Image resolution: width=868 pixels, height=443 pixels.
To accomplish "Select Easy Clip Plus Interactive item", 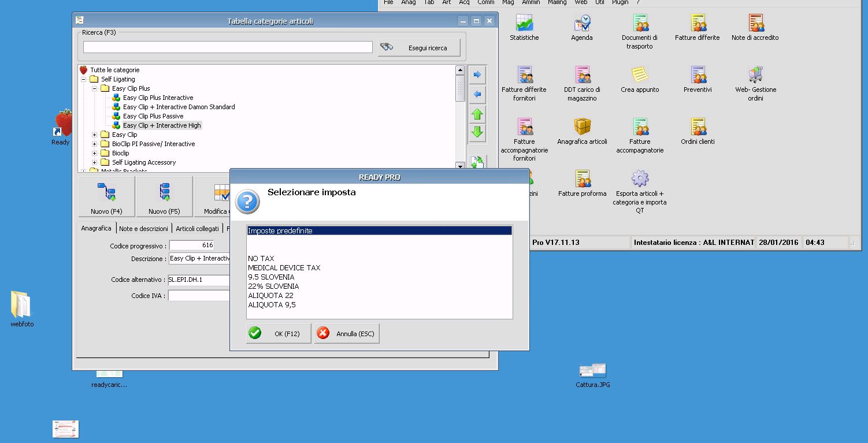I will [158, 98].
